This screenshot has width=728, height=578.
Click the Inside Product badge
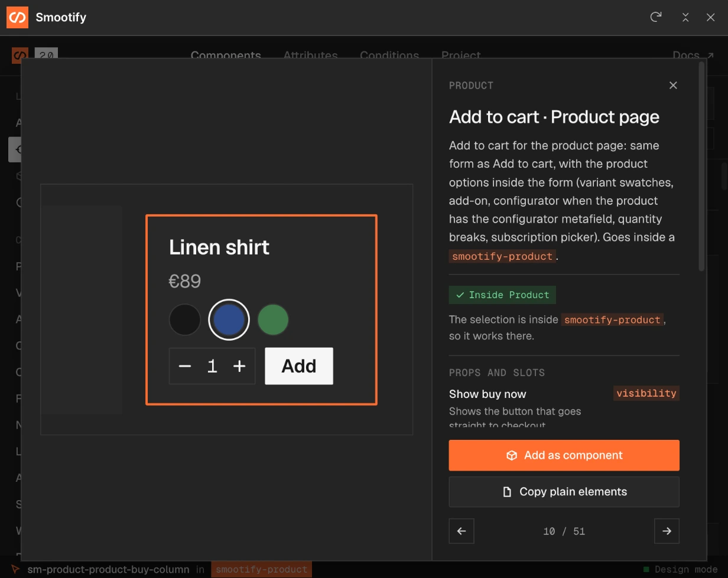502,295
